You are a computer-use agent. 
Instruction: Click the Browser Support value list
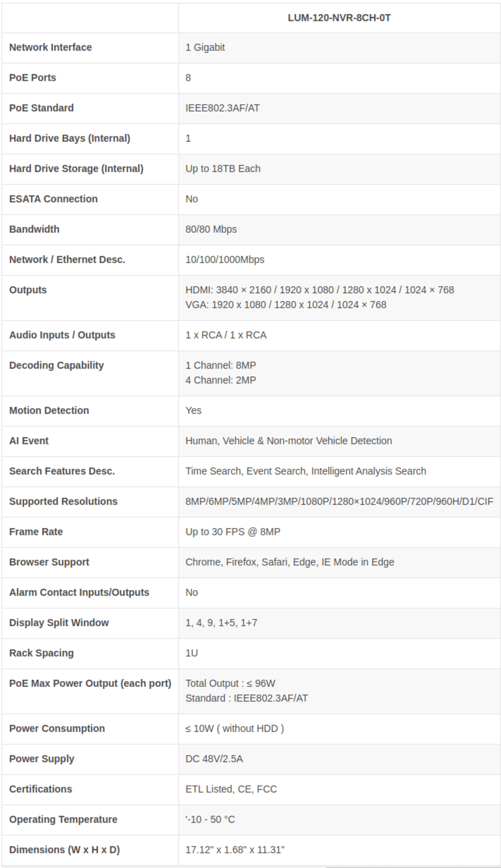pos(290,562)
